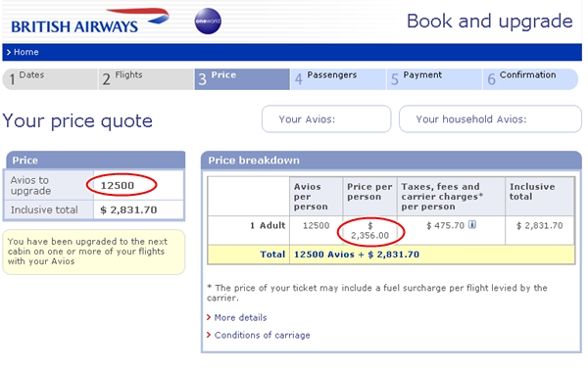The image size is (588, 370).
Task: Open the Conditions of carriage link
Action: (262, 335)
